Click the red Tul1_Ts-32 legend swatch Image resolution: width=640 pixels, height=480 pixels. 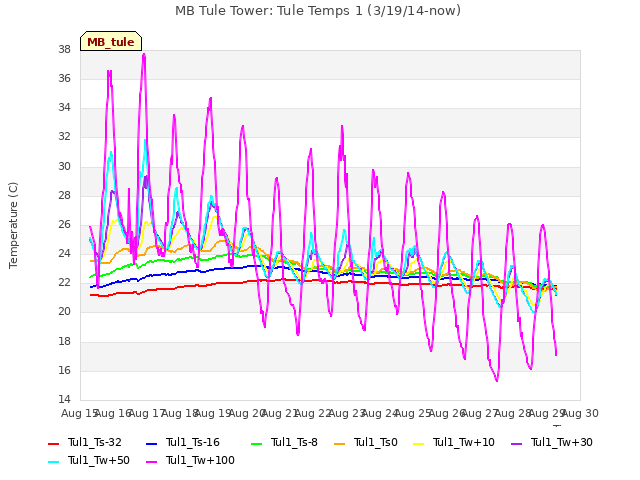pos(54,443)
